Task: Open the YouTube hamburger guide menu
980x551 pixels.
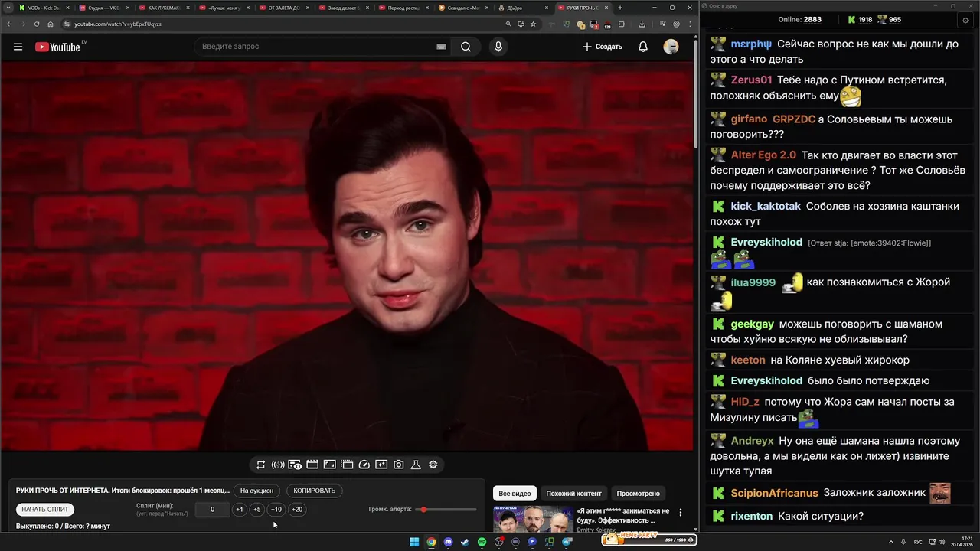Action: tap(18, 47)
